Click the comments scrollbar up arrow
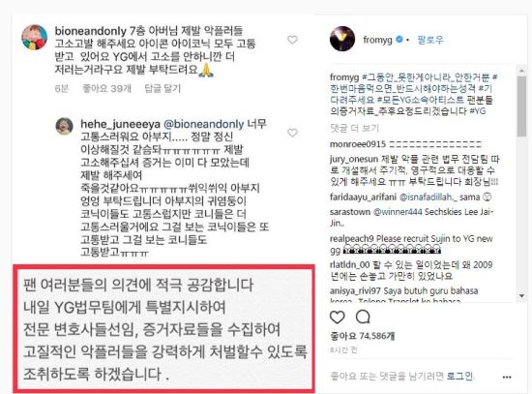Screen dimensions: 532x394 [x=521, y=71]
